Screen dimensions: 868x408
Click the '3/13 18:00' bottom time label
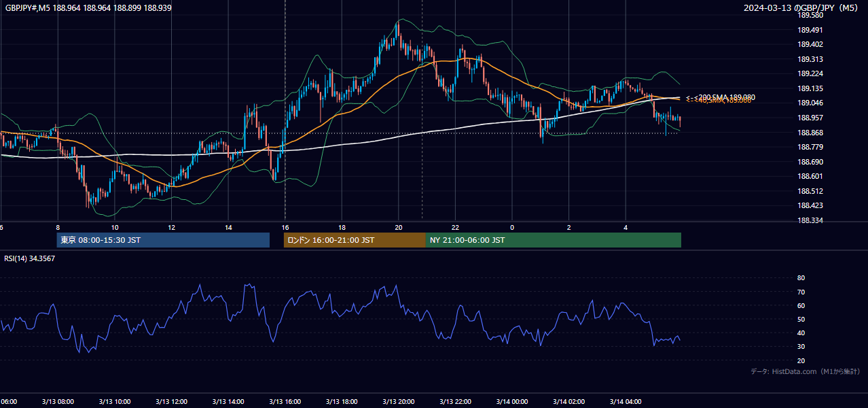[x=342, y=402]
